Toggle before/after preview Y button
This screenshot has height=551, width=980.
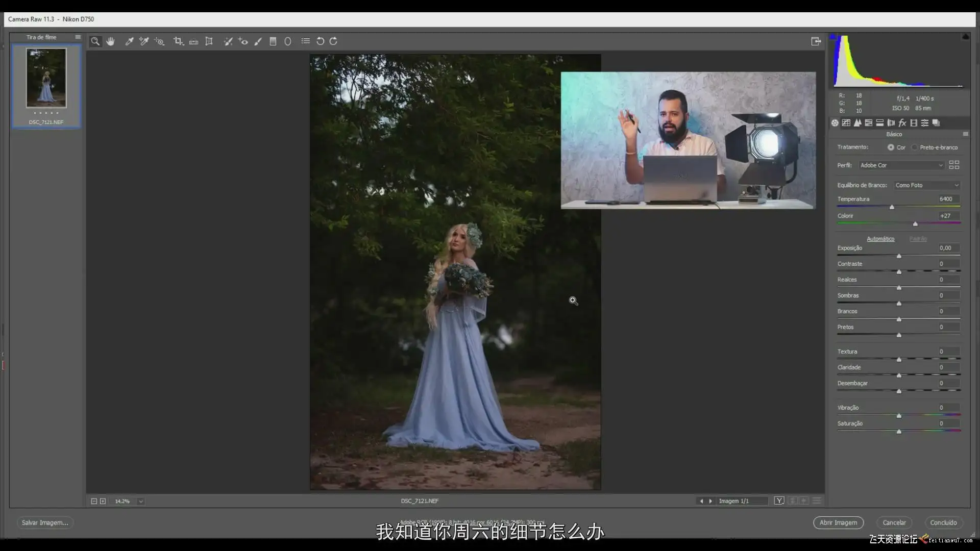click(x=779, y=501)
